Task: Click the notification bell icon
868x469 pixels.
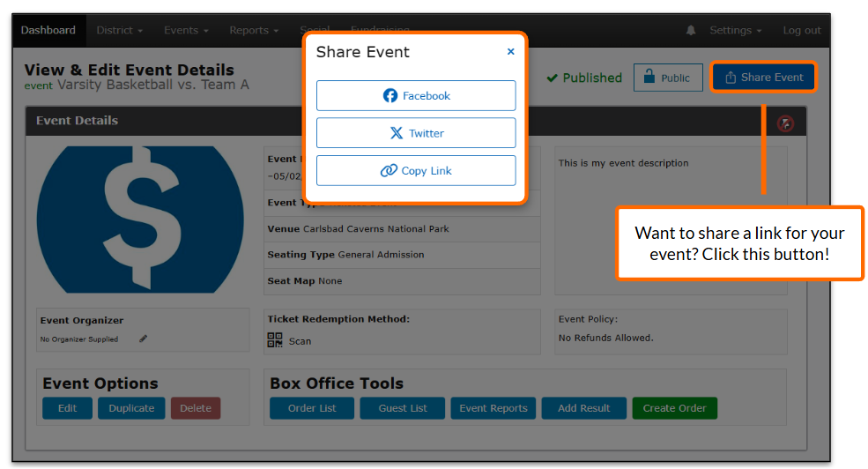Action: (691, 30)
